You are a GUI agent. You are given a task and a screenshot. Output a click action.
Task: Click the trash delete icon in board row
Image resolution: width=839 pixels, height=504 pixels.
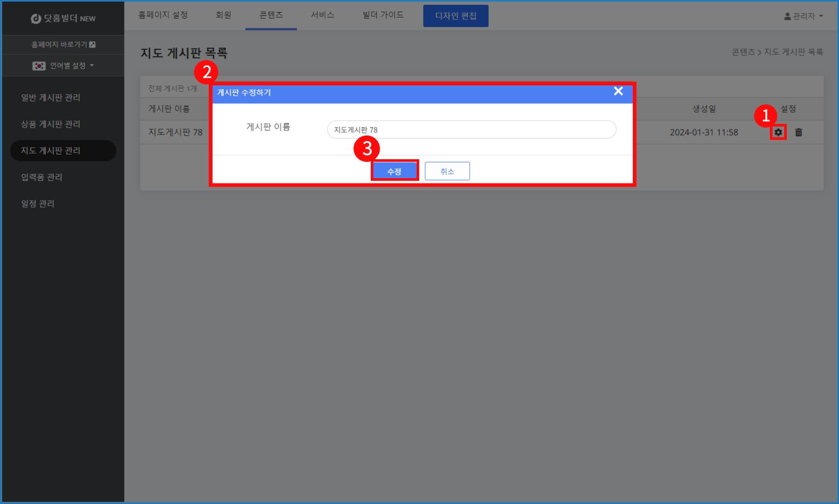point(798,132)
